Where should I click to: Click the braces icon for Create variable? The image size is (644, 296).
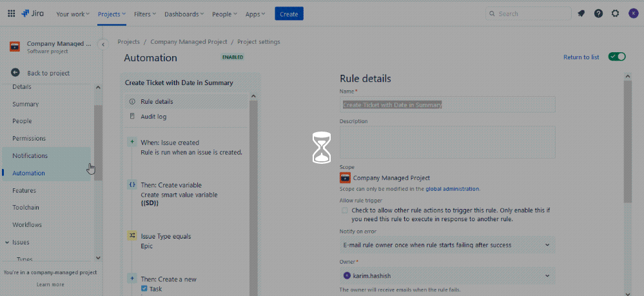click(x=132, y=185)
